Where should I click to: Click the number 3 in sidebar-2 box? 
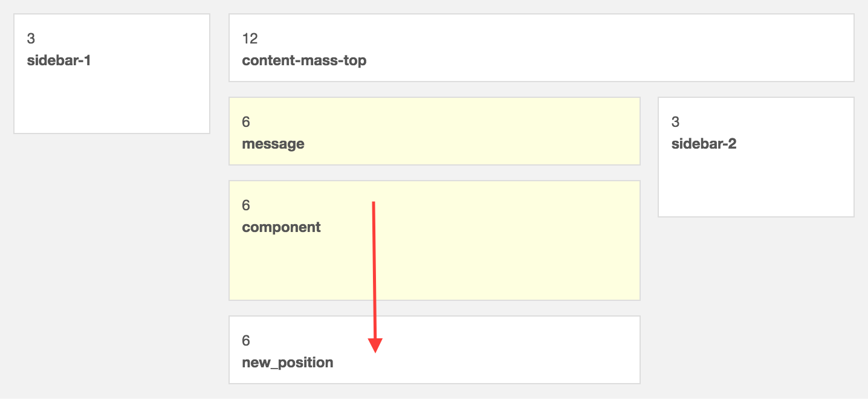click(675, 122)
